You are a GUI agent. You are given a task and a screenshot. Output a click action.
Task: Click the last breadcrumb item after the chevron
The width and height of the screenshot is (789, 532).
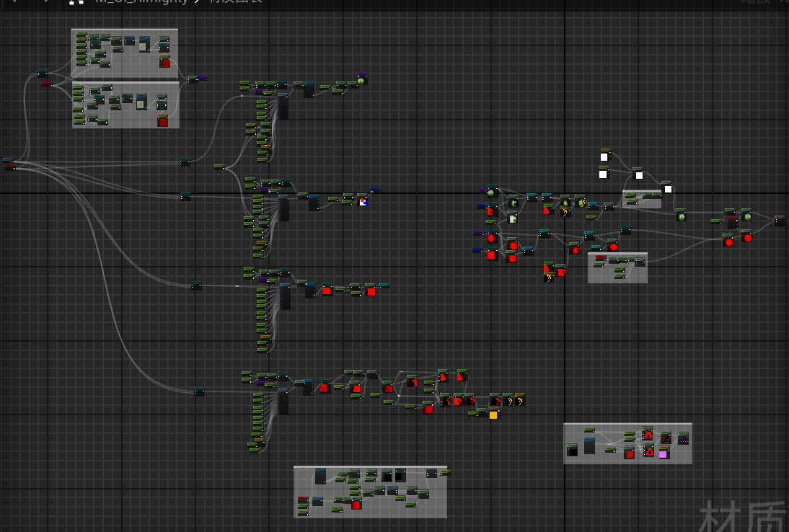coord(235,2)
